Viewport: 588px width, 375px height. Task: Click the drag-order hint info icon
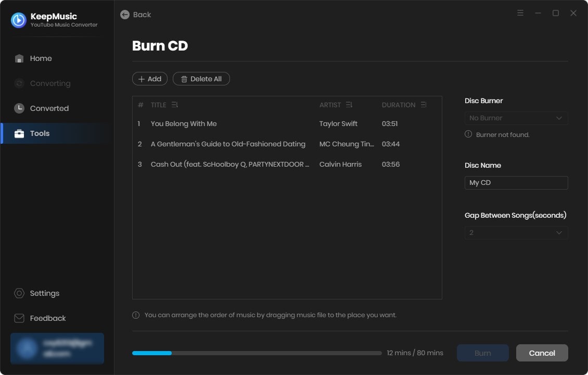coord(136,315)
